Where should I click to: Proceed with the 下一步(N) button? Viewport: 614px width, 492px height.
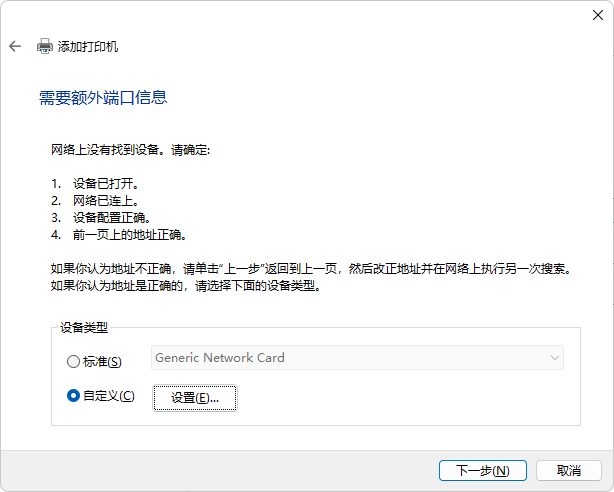click(483, 470)
